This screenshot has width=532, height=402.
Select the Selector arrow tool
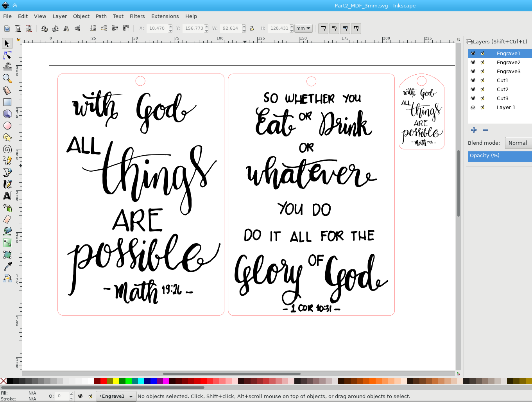(x=7, y=43)
